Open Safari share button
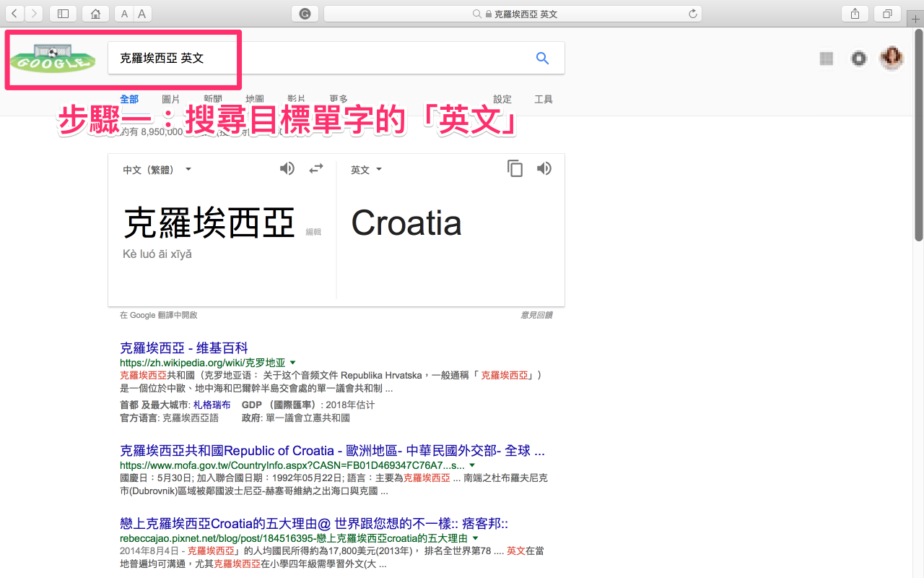 coord(855,14)
